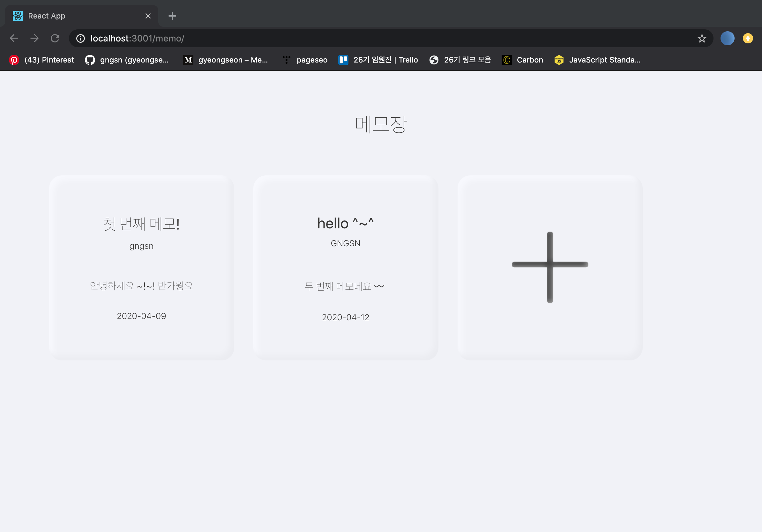Image resolution: width=762 pixels, height=532 pixels.
Task: Click the localhost address bar field
Action: [365, 39]
